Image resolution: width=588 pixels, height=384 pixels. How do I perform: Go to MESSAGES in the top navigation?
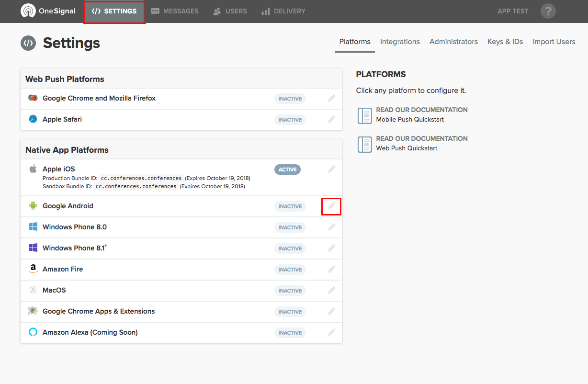click(x=175, y=11)
